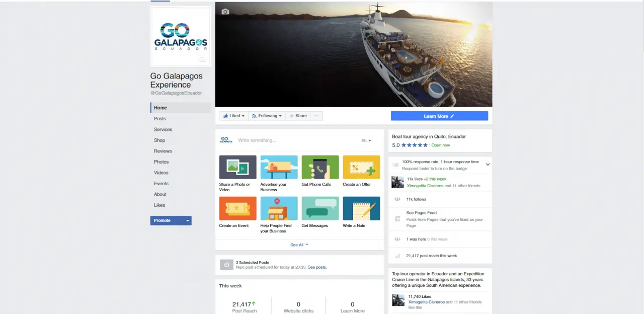Go to Photos in the left menu
644x314 pixels.
161,162
